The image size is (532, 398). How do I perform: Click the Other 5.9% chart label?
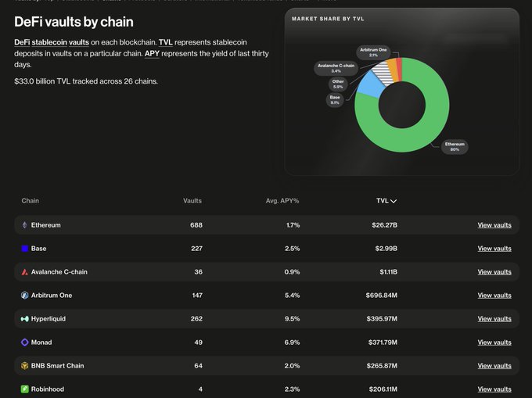[338, 84]
